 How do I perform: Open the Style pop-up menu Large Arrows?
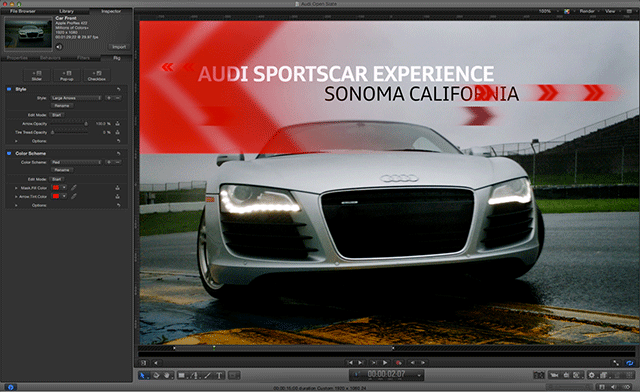point(76,98)
